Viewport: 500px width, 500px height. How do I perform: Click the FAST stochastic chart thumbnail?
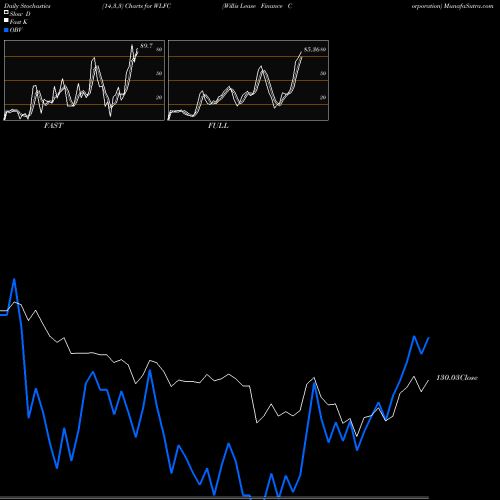84,80
